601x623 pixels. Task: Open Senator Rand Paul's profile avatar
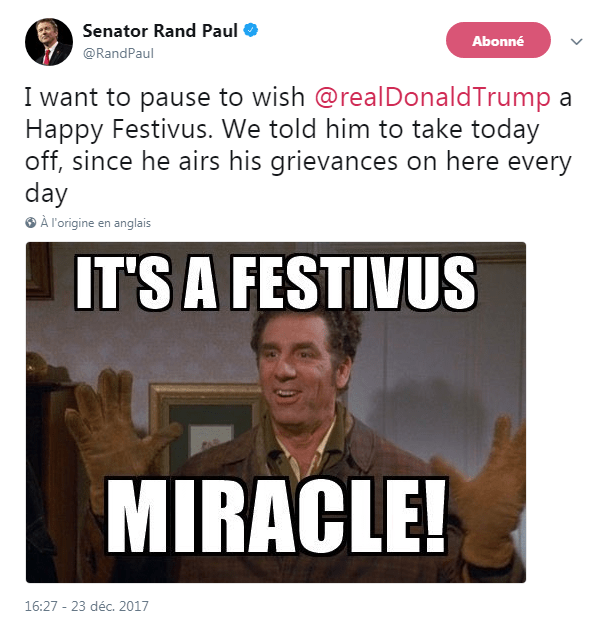48,42
